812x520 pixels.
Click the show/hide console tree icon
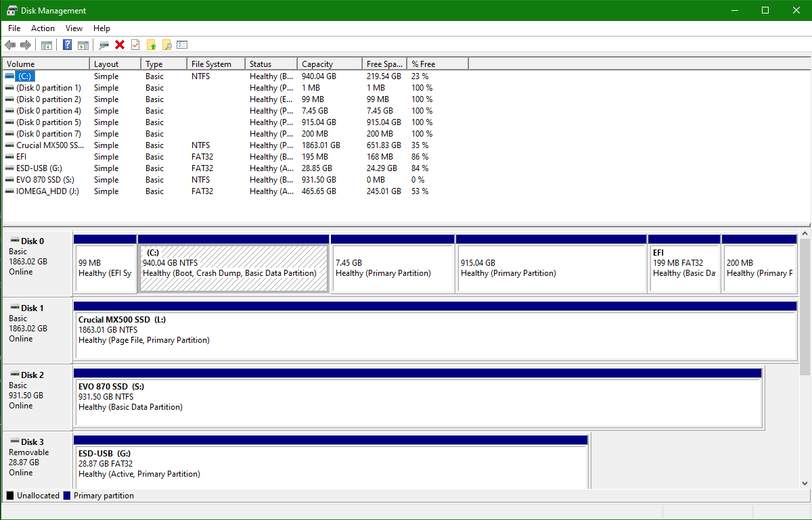click(47, 45)
